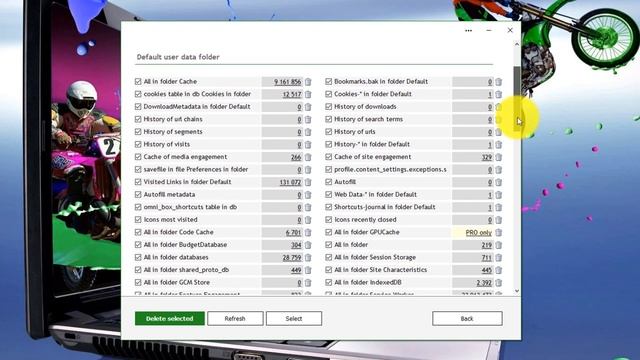640x360 pixels.
Task: Click trash icon for Site Characteristics row
Action: 499,270
